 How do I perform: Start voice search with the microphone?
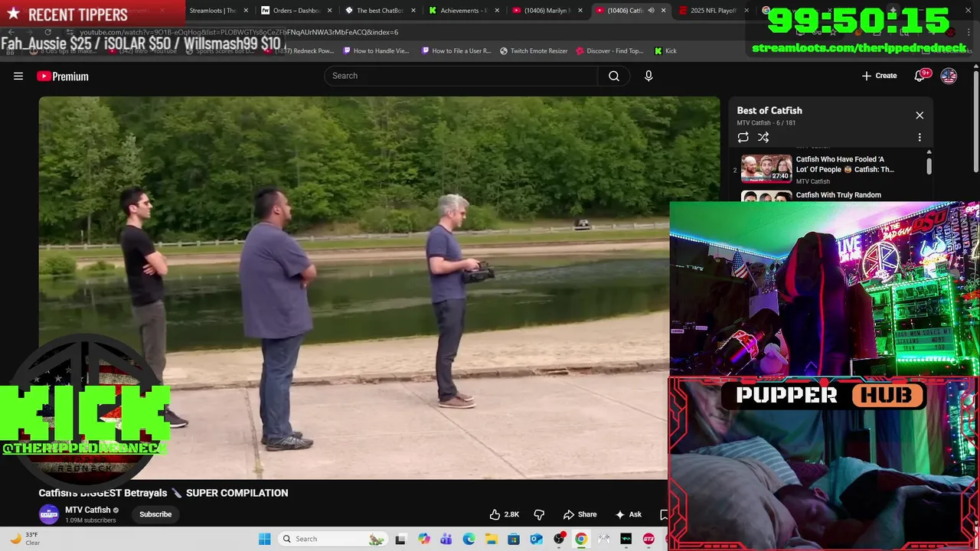pyautogui.click(x=648, y=76)
